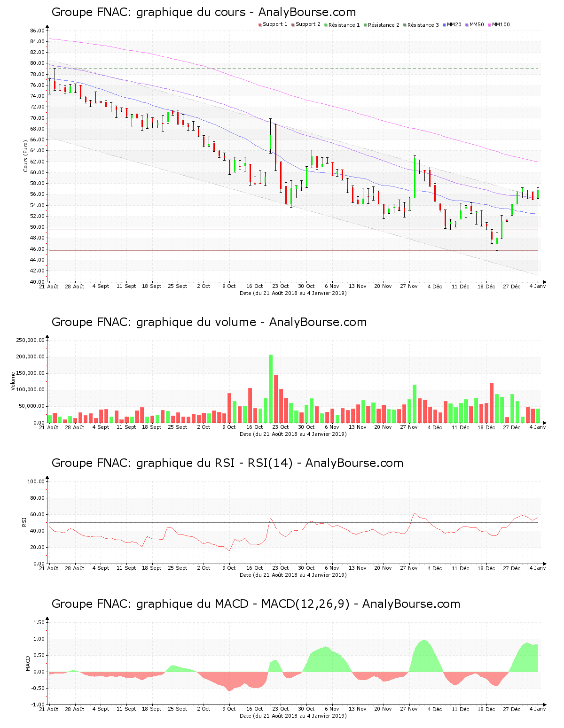
Task: Click the 'Volume' axis title
Action: click(x=13, y=381)
